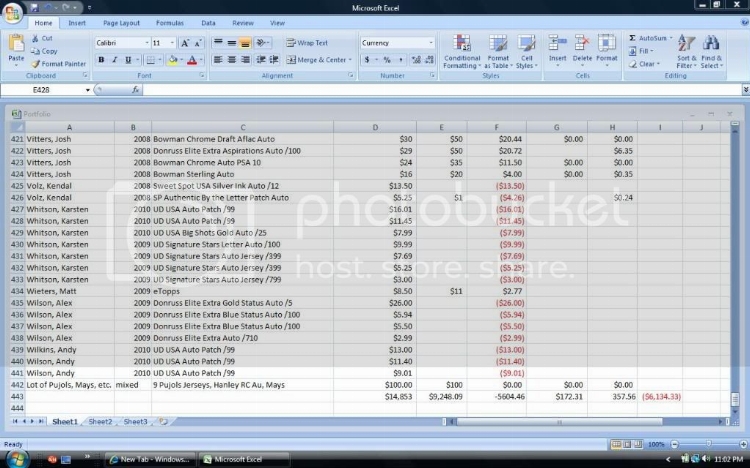Switch to Sheet3 worksheet tab
Image resolution: width=750 pixels, height=468 pixels.
click(x=135, y=422)
